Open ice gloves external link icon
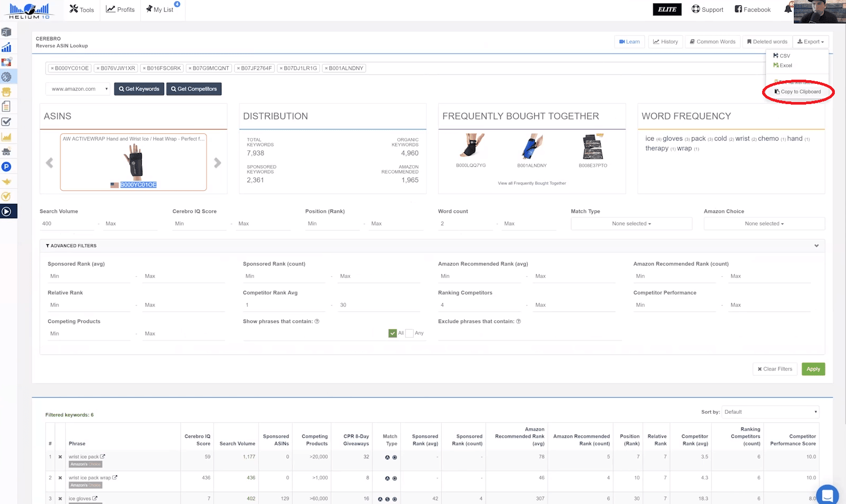Viewport: 846px width, 504px height. click(x=95, y=498)
